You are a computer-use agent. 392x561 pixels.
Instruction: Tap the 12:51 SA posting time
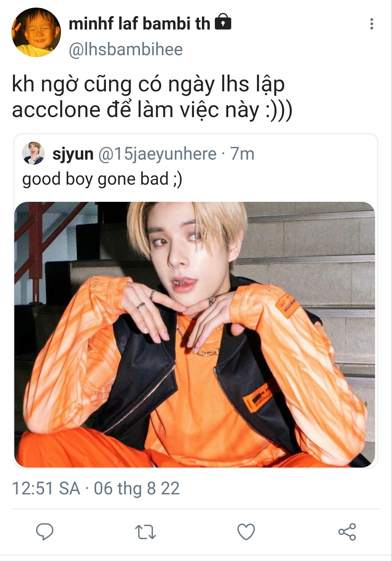click(46, 488)
